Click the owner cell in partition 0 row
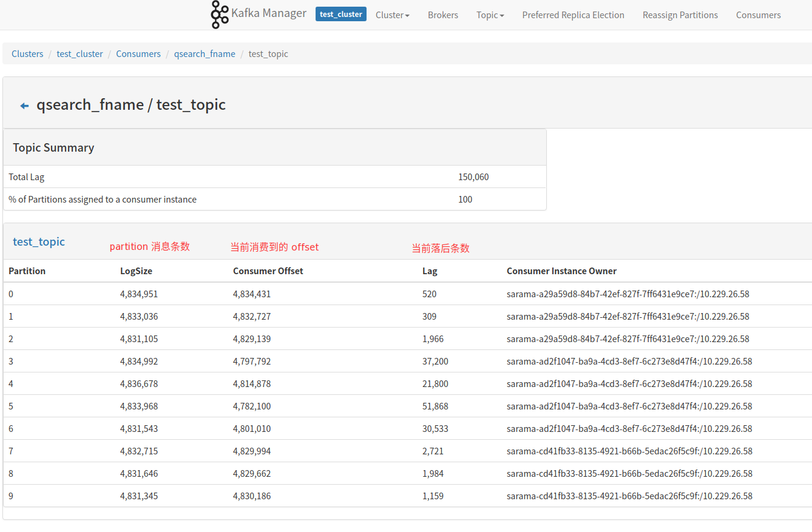The height and width of the screenshot is (532, 812). click(x=628, y=294)
